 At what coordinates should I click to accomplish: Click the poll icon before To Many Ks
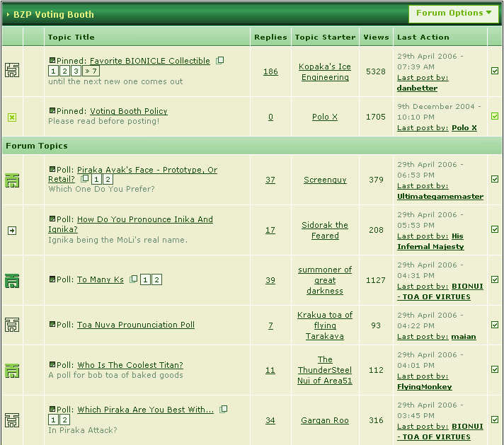tap(52, 279)
